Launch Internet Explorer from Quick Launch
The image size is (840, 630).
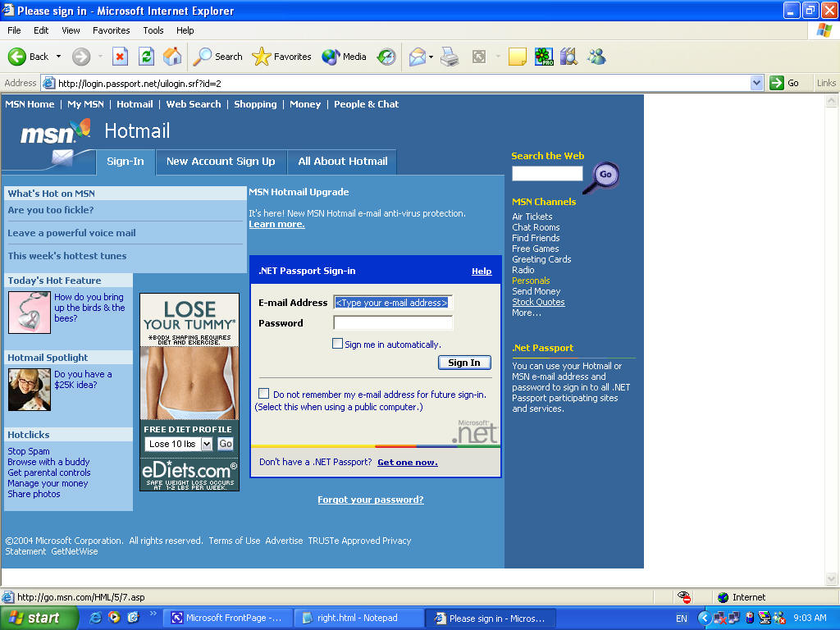click(96, 618)
